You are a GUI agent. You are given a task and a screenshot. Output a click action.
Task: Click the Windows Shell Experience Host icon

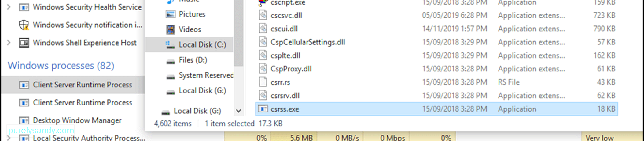coord(24,43)
